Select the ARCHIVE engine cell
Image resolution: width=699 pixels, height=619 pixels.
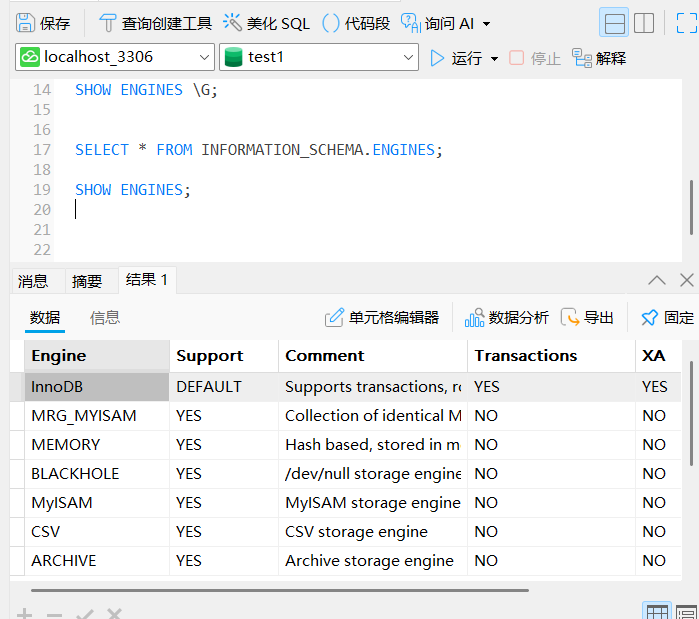point(97,561)
